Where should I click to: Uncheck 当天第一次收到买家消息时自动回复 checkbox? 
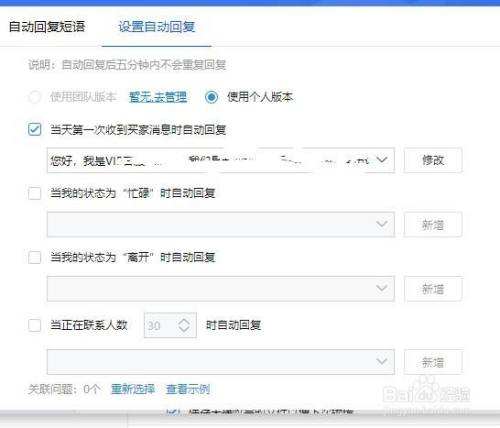tap(35, 129)
